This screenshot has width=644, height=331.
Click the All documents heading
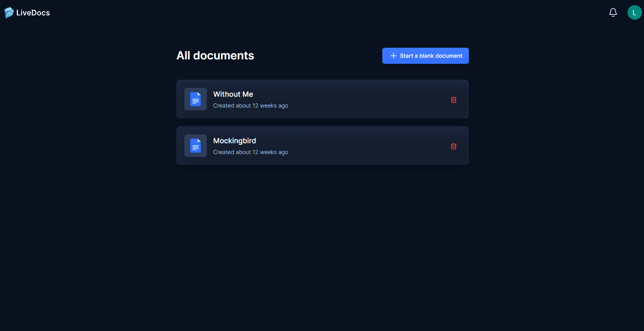[215, 55]
